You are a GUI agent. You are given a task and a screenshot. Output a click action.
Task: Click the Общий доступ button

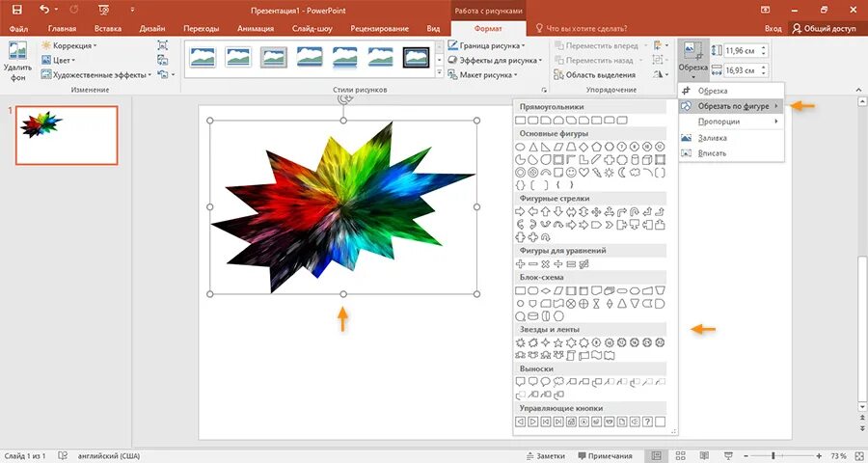(825, 28)
